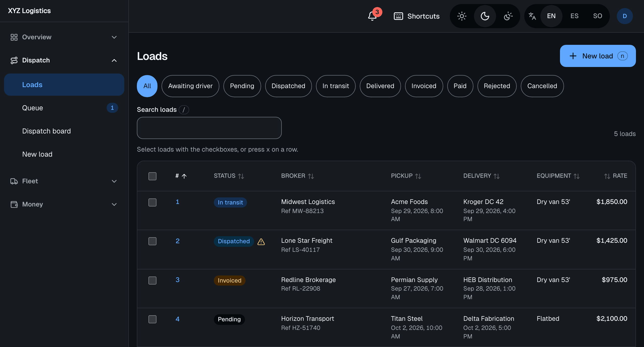Select the All filter tab
The width and height of the screenshot is (644, 347).
coord(147,86)
